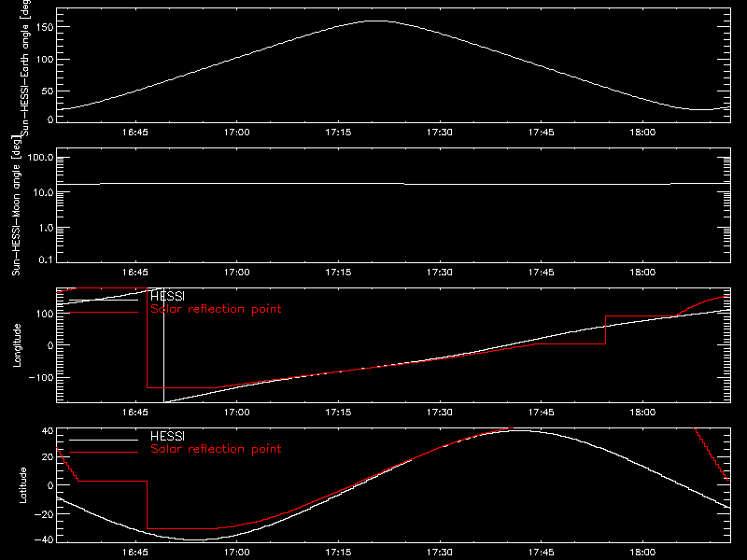This screenshot has height=560, width=747.
Task: Select the 10.0 tick label on Moon angle plot
Action: [x=44, y=193]
